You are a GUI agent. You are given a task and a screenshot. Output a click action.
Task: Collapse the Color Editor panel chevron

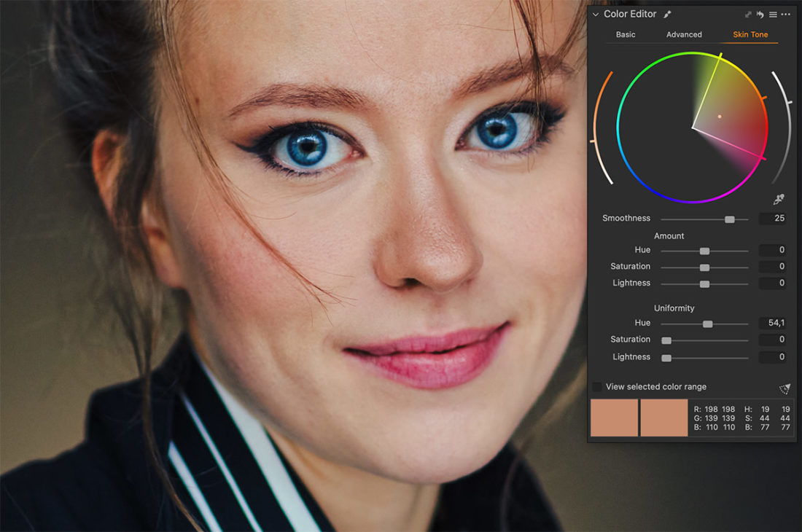coord(596,15)
